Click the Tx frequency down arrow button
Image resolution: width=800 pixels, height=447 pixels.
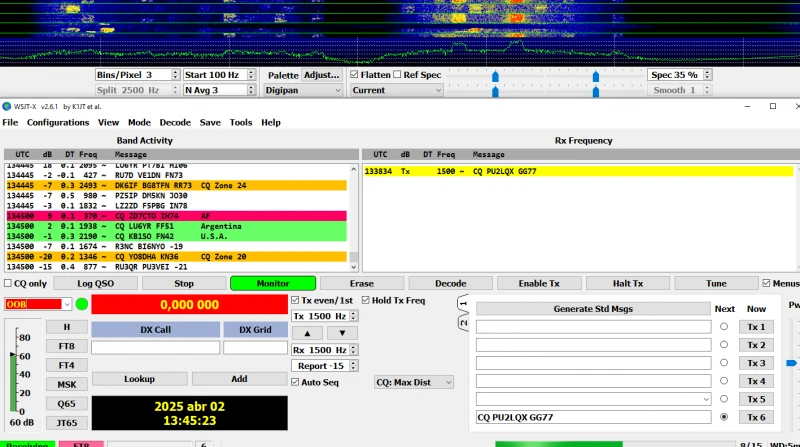click(x=342, y=333)
